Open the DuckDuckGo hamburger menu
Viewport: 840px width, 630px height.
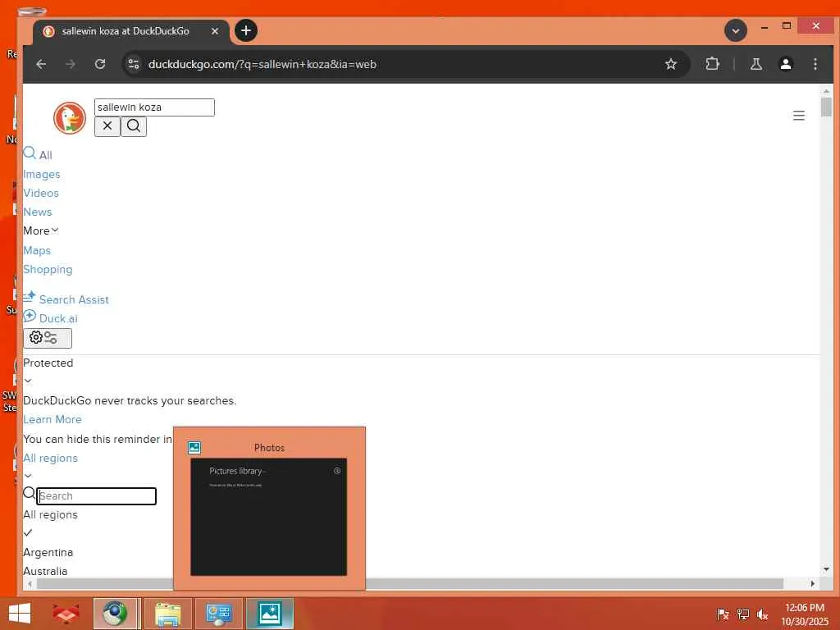coord(798,115)
